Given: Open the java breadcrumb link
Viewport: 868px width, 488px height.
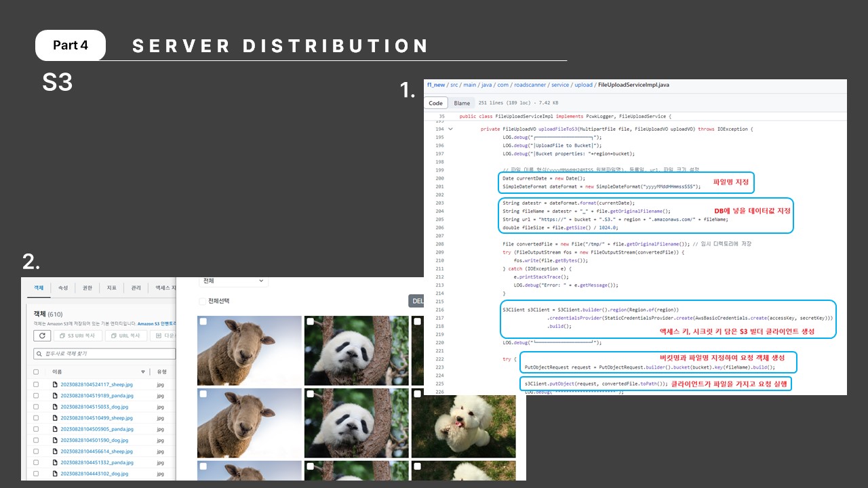Looking at the screenshot, I should 488,85.
